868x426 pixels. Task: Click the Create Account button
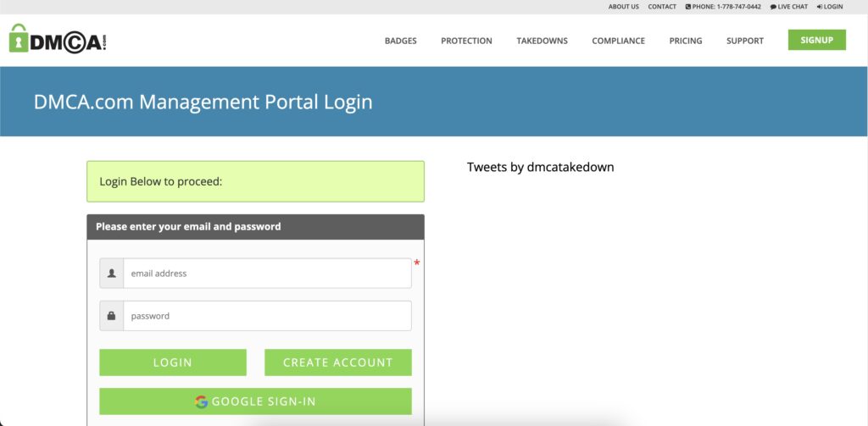pos(338,362)
